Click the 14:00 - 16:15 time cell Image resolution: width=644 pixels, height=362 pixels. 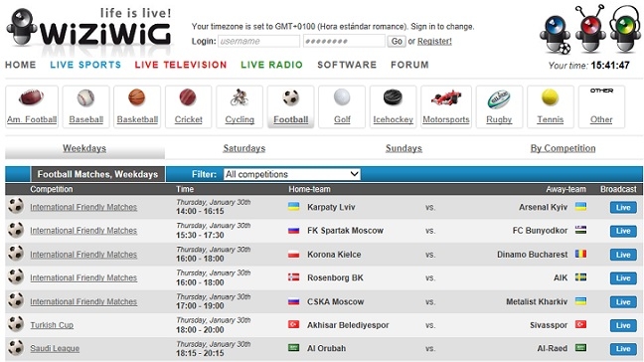point(200,211)
